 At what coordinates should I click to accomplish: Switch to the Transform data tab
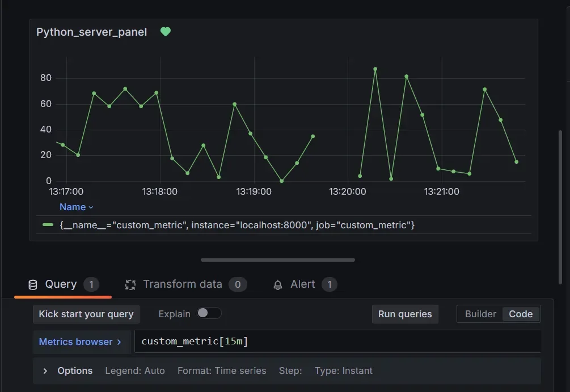point(186,284)
